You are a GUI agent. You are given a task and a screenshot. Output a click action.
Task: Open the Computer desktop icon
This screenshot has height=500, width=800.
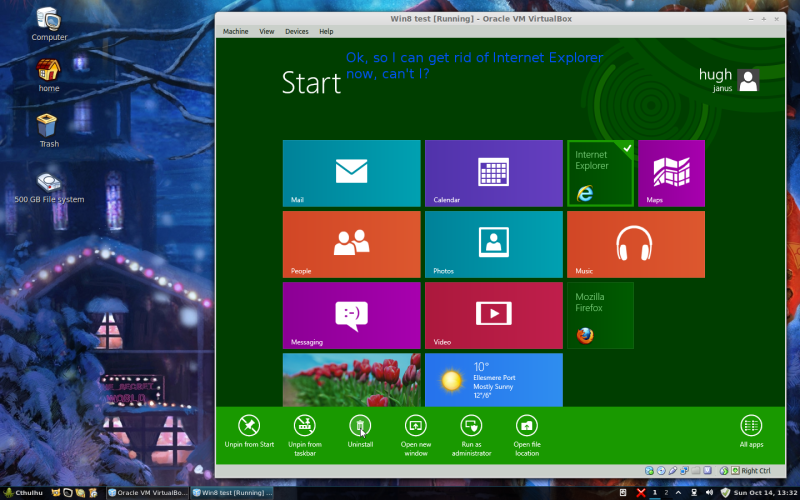click(x=49, y=24)
